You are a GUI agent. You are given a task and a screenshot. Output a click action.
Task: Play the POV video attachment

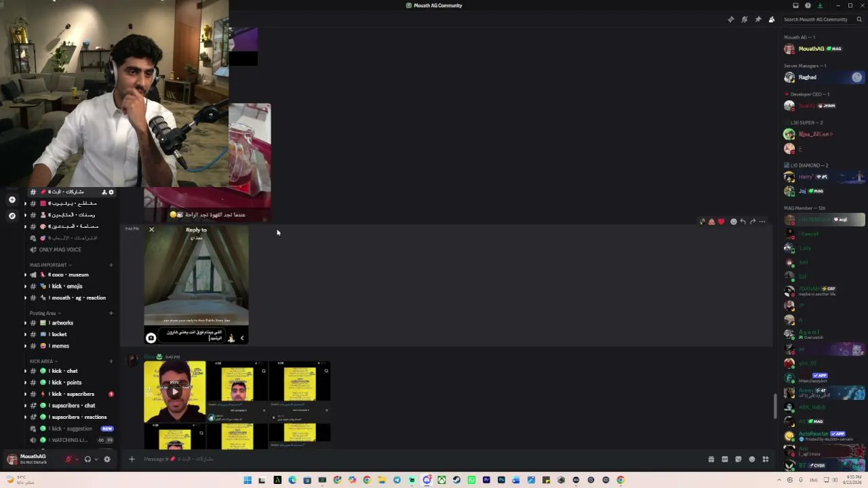click(175, 391)
